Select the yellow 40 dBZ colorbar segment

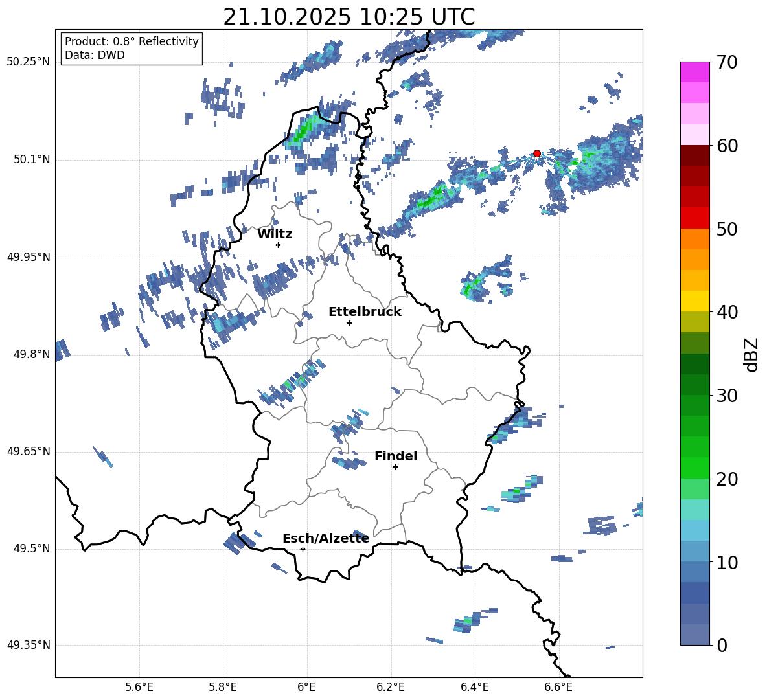click(694, 300)
